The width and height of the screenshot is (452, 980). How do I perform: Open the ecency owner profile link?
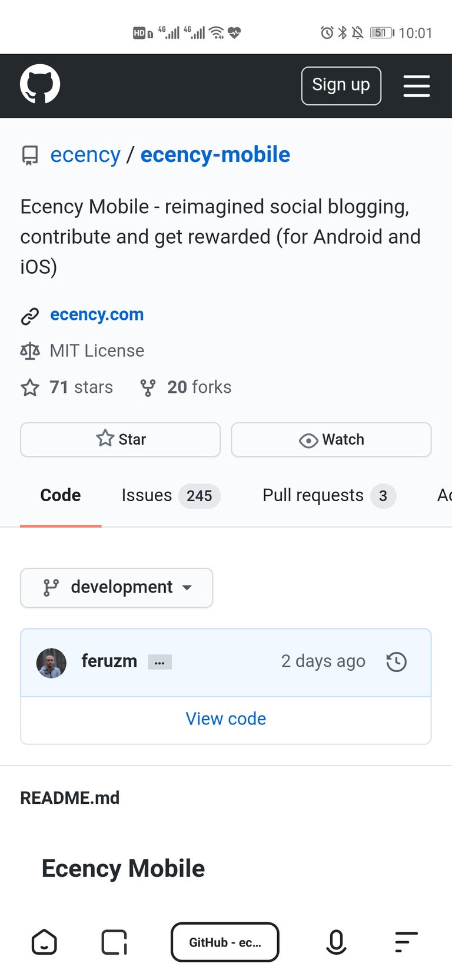point(85,155)
